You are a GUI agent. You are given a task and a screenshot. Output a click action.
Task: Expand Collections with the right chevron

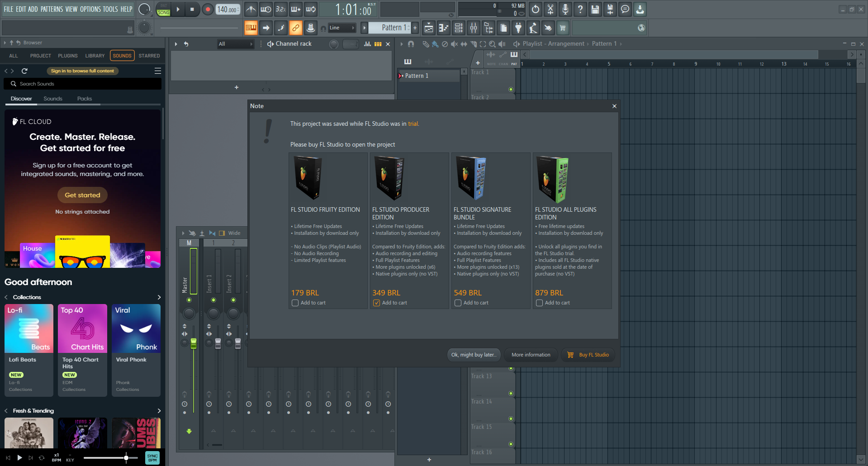click(x=159, y=297)
